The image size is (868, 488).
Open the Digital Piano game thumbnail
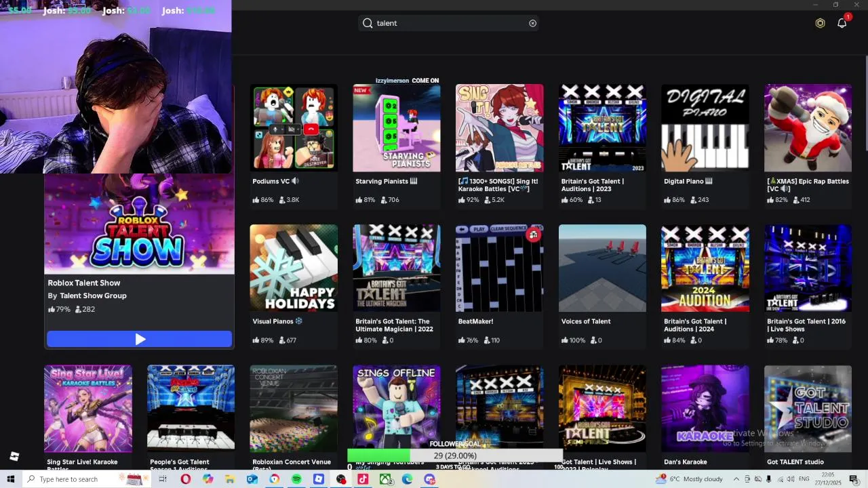(x=705, y=127)
